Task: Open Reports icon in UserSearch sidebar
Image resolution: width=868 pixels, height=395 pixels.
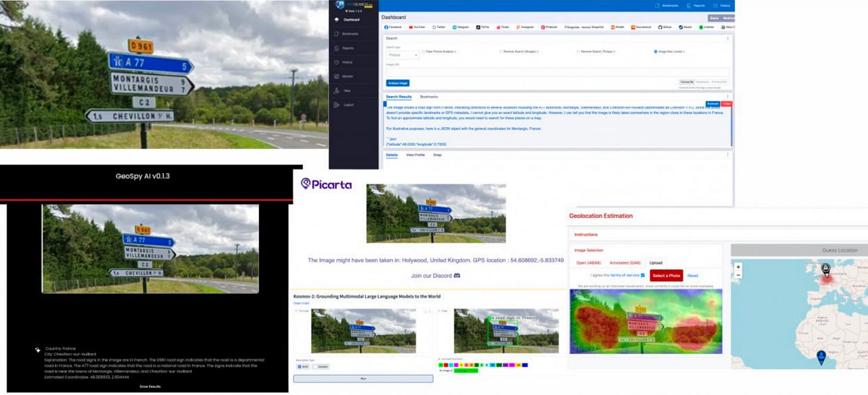Action: (x=336, y=48)
